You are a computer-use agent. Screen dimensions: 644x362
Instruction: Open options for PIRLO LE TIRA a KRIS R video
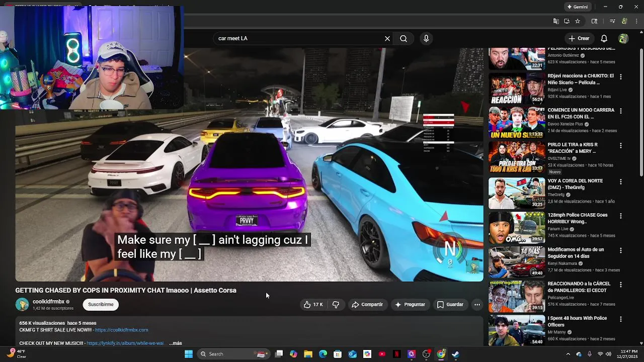621,146
